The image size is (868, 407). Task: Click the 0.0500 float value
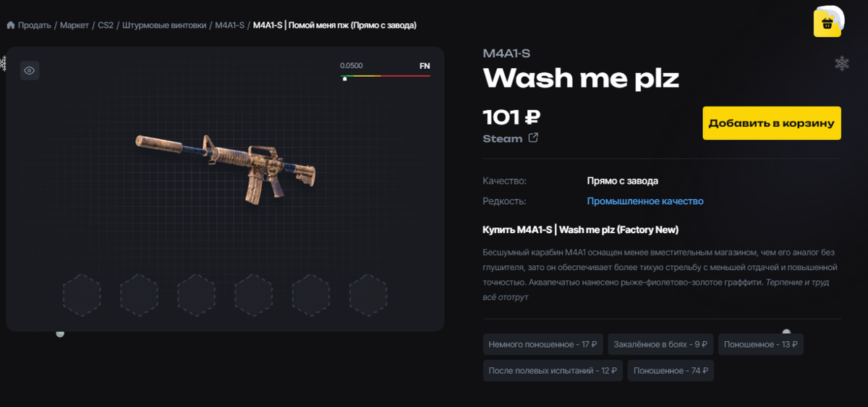pos(352,66)
